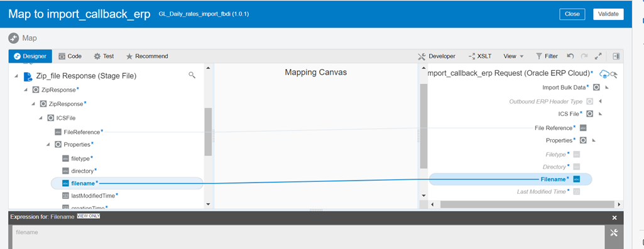Click the filename expression field

tap(308, 237)
